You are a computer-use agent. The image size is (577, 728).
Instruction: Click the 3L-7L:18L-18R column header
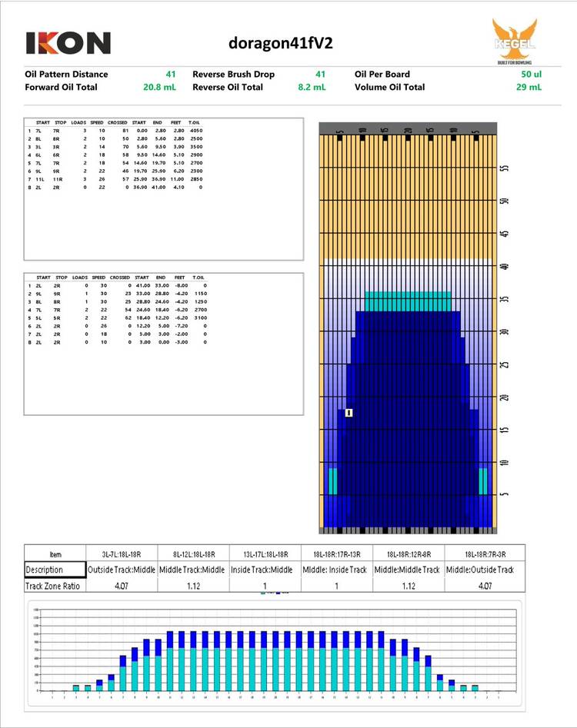pos(121,553)
